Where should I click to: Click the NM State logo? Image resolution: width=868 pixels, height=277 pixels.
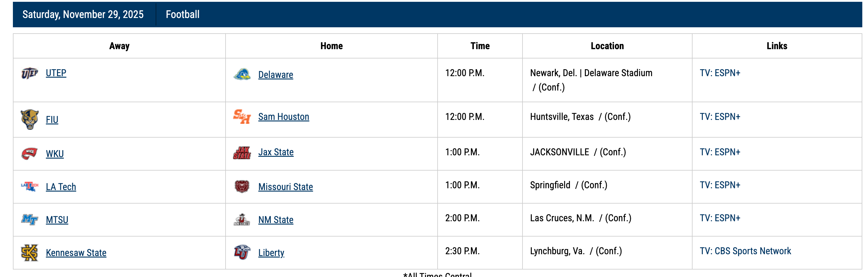coord(242,219)
